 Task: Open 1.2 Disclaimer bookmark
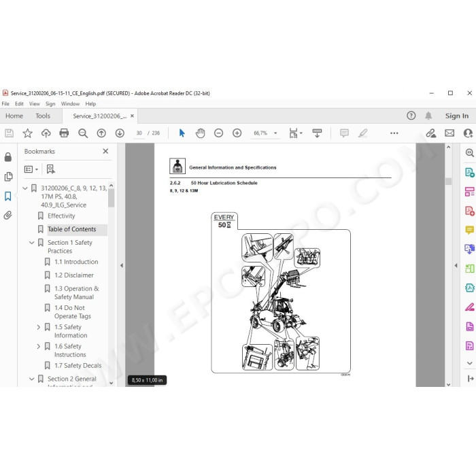pyautogui.click(x=74, y=275)
